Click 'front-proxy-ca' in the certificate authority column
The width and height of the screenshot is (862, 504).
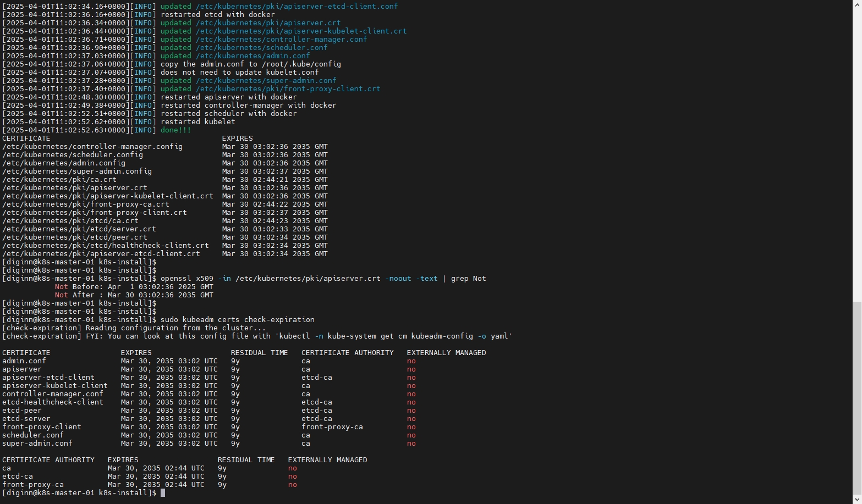click(332, 427)
